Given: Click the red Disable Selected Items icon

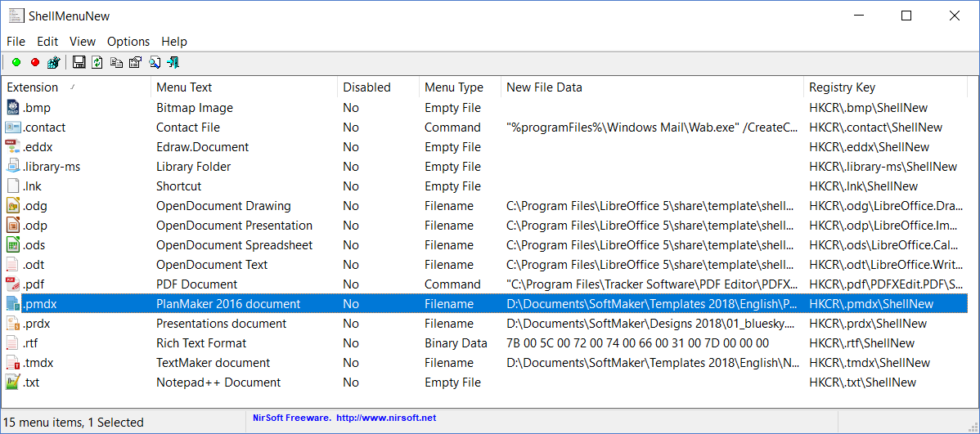Looking at the screenshot, I should (35, 62).
